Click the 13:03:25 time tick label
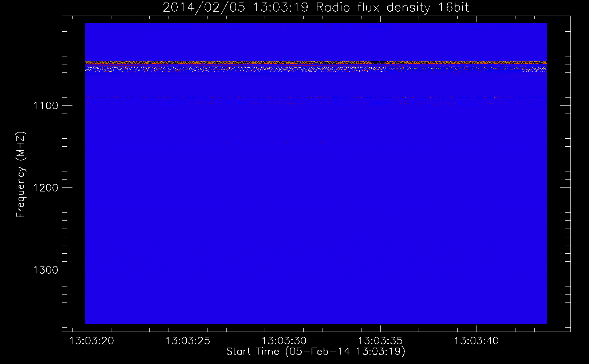Image resolution: width=589 pixels, height=364 pixels. click(188, 341)
